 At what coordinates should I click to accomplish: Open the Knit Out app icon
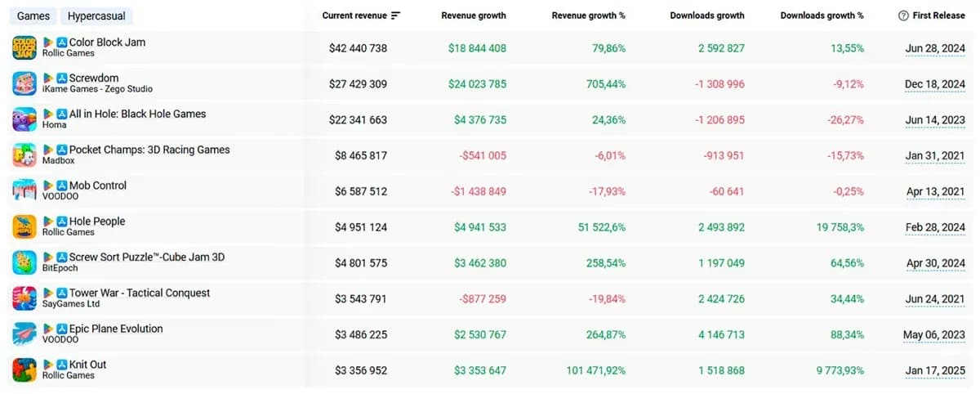point(24,370)
